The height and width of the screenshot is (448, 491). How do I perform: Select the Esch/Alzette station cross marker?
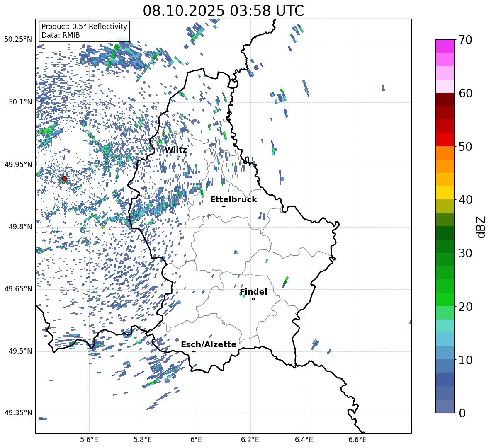coord(194,351)
